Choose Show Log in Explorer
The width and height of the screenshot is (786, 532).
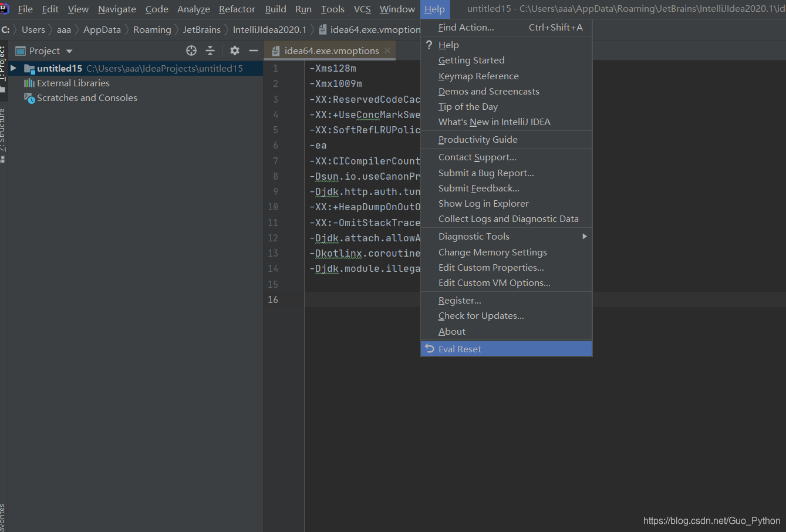point(507,203)
